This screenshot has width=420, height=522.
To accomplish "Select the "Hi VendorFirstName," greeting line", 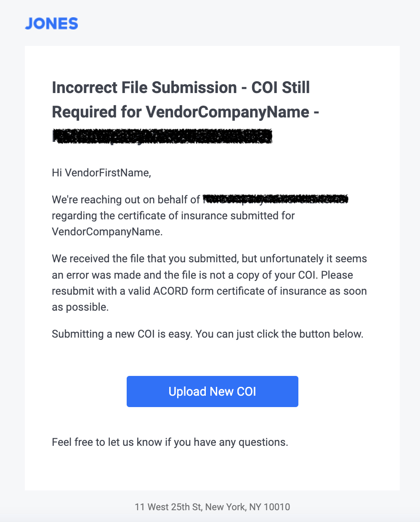I will 101,173.
